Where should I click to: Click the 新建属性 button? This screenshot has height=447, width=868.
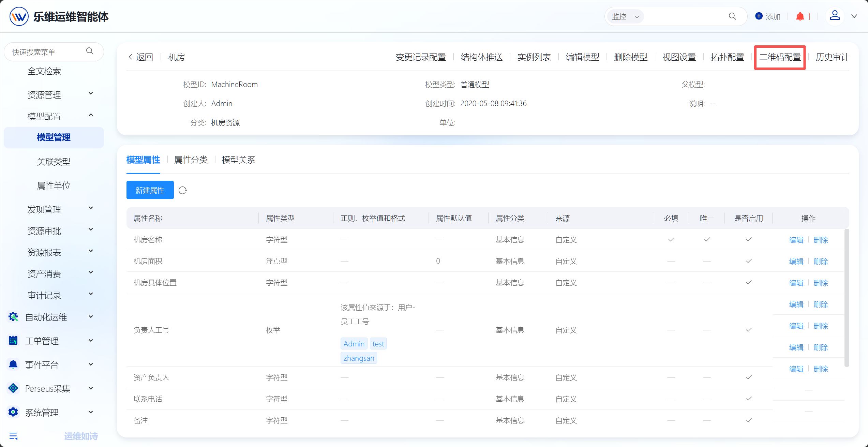150,190
